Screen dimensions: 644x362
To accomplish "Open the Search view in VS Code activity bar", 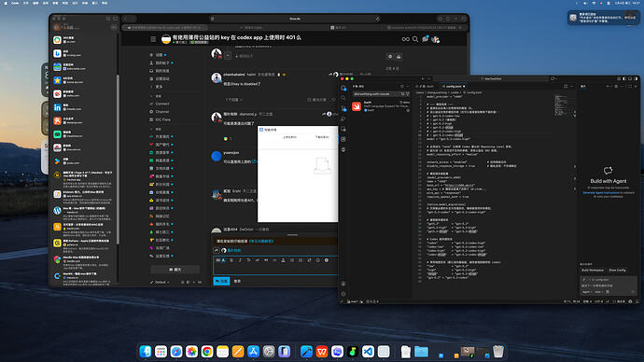I will coord(343,98).
